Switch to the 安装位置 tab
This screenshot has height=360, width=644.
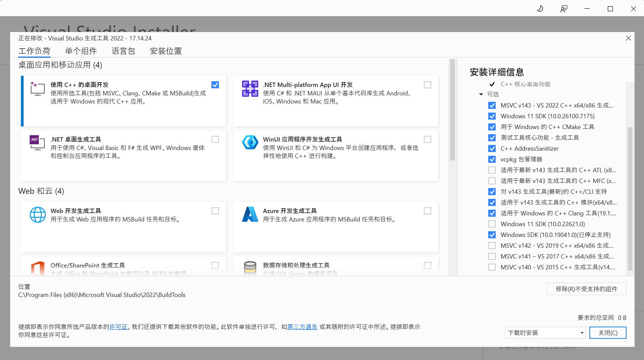click(x=166, y=51)
